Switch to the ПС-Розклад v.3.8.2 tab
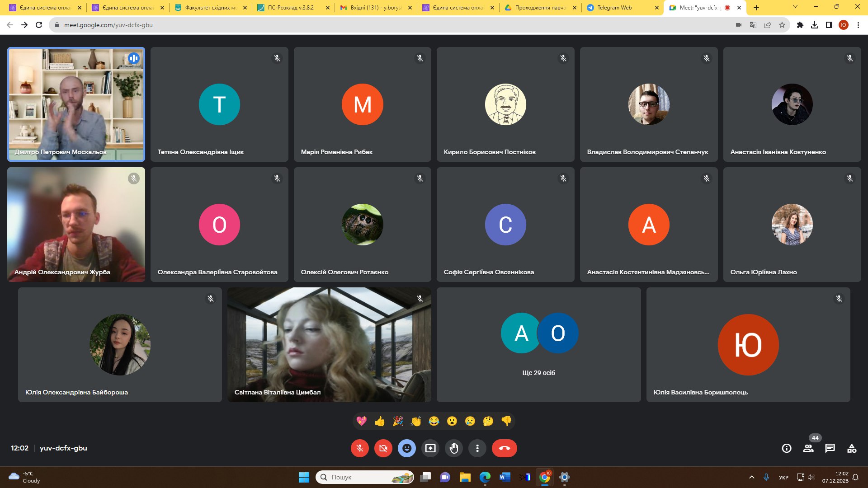This screenshot has height=488, width=868. (290, 8)
